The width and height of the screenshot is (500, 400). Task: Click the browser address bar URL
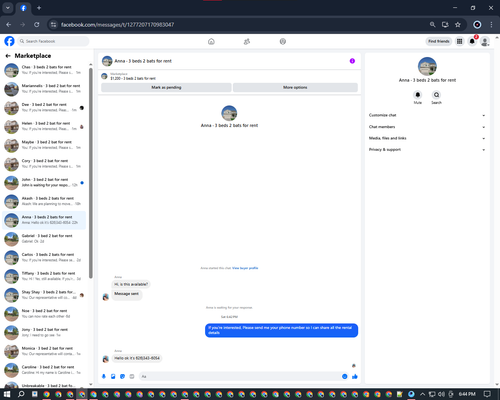[x=117, y=25]
